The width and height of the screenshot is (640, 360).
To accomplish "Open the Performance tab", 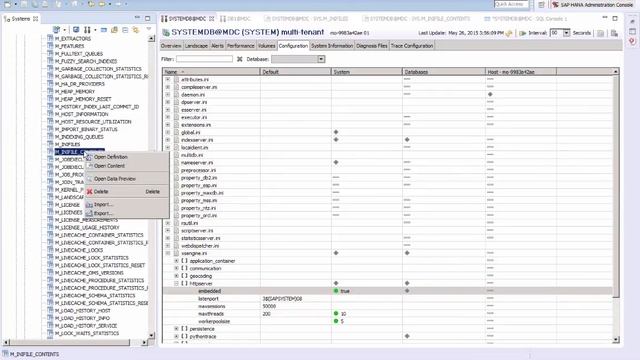I will (x=241, y=46).
